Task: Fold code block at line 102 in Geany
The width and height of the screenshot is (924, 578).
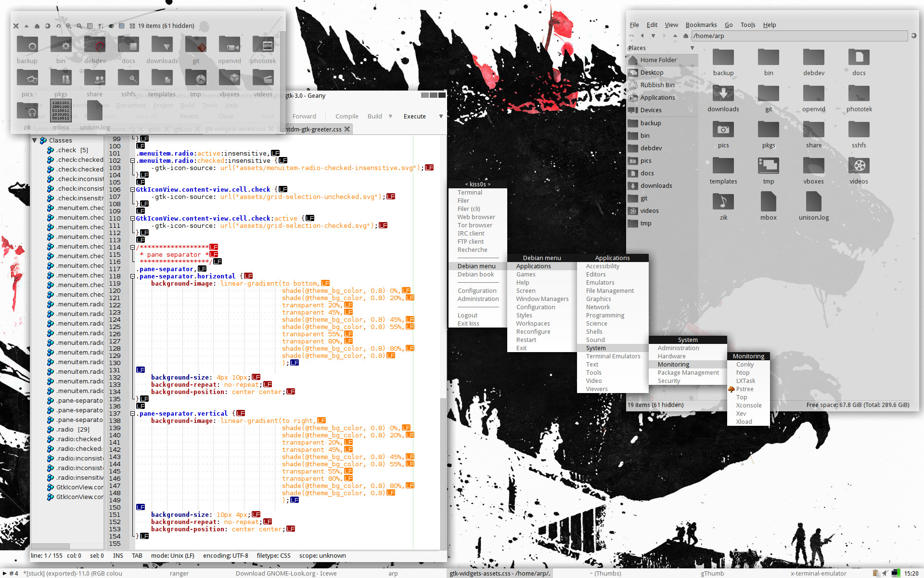Action: (132, 161)
